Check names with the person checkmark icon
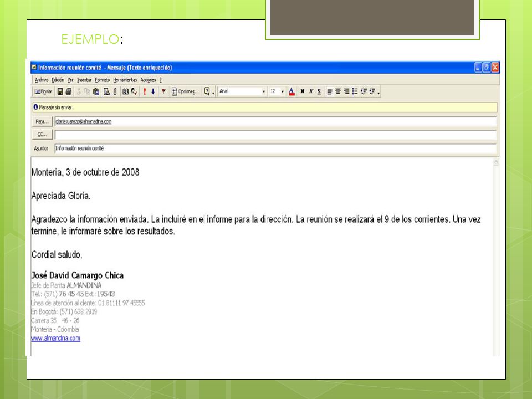532x399 pixels. point(134,91)
